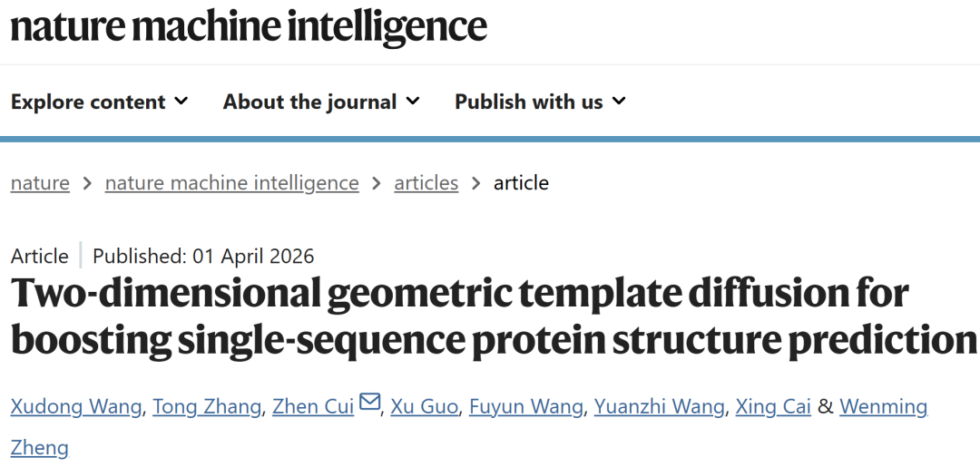Navigate to the articles breadcrumb

[426, 183]
